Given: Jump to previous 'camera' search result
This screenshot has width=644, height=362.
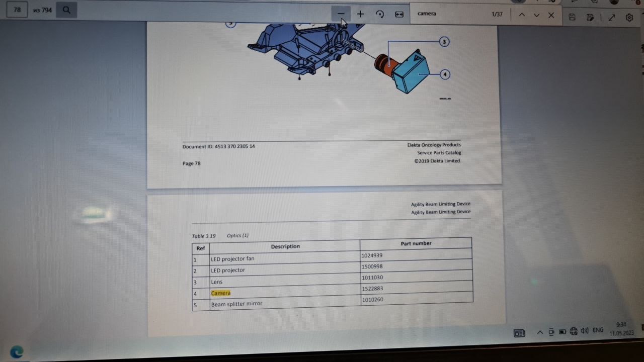Looking at the screenshot, I should pyautogui.click(x=522, y=15).
